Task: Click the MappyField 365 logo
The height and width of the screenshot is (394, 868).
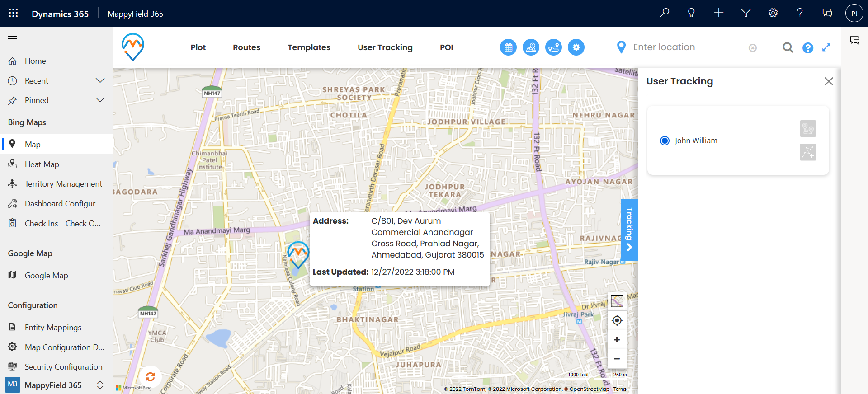Action: click(x=132, y=47)
